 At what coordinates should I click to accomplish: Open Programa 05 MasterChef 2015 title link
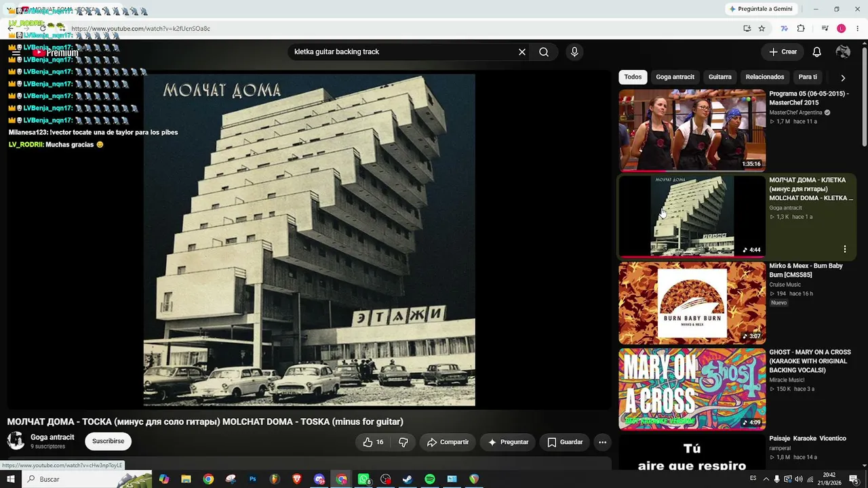coord(808,98)
